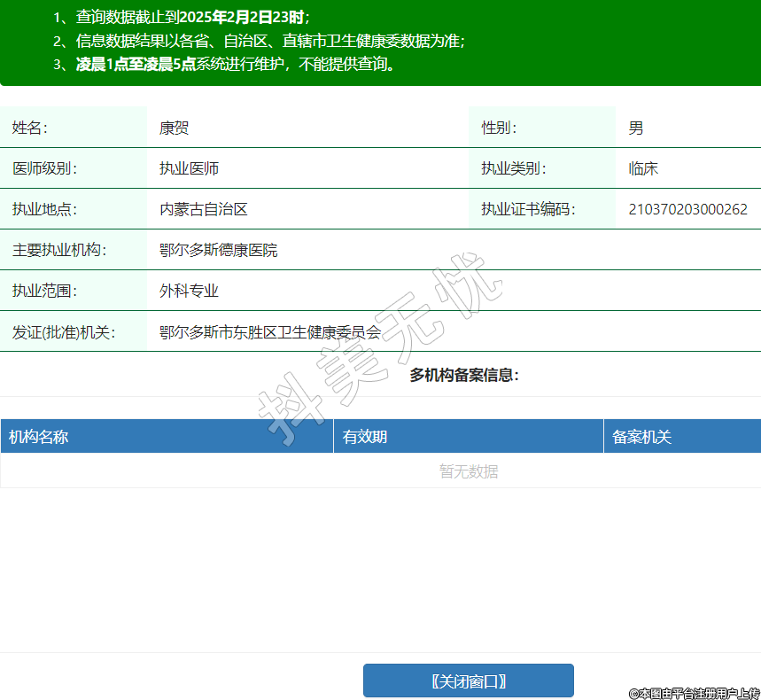This screenshot has width=761, height=700.
Task: Click the gender value 男
Action: tap(636, 128)
